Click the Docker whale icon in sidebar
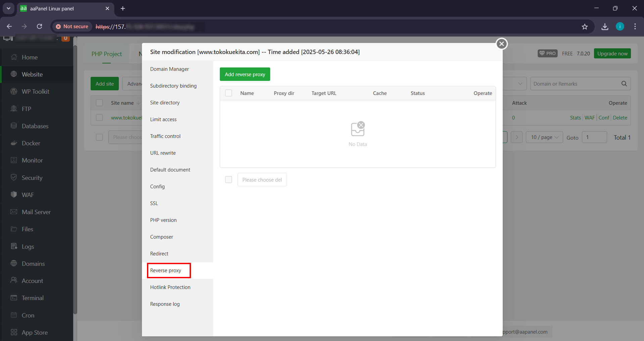 [14, 143]
